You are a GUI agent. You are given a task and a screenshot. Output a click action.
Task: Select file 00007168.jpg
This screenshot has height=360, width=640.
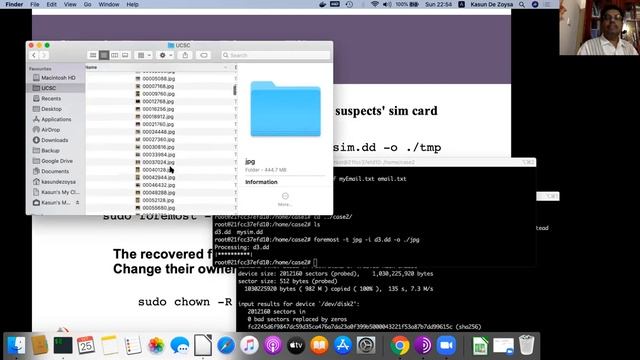click(x=158, y=86)
